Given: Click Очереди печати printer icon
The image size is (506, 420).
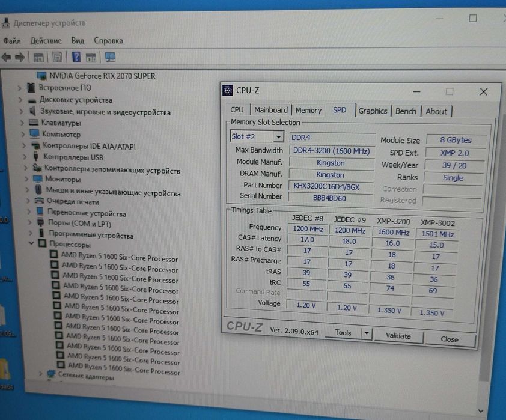Looking at the screenshot, I should 39,201.
